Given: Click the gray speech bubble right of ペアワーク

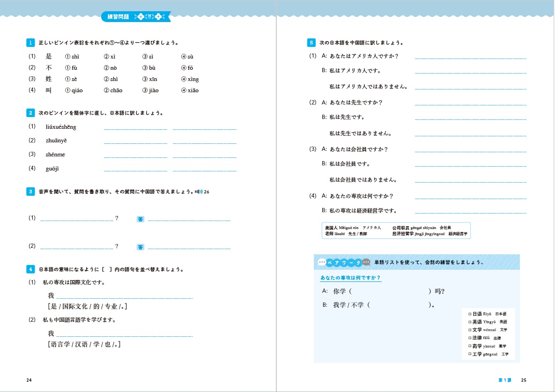Looking at the screenshot, I should coord(366,262).
